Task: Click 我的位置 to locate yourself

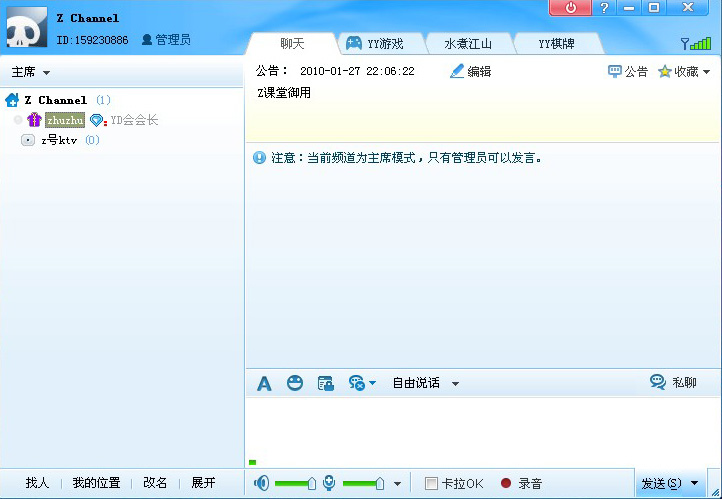Action: [x=96, y=482]
